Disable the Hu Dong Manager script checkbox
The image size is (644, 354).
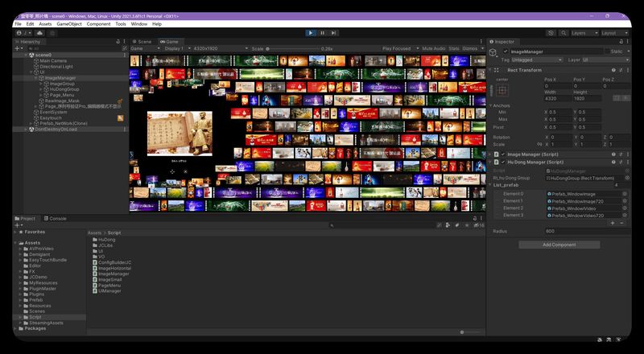503,163
